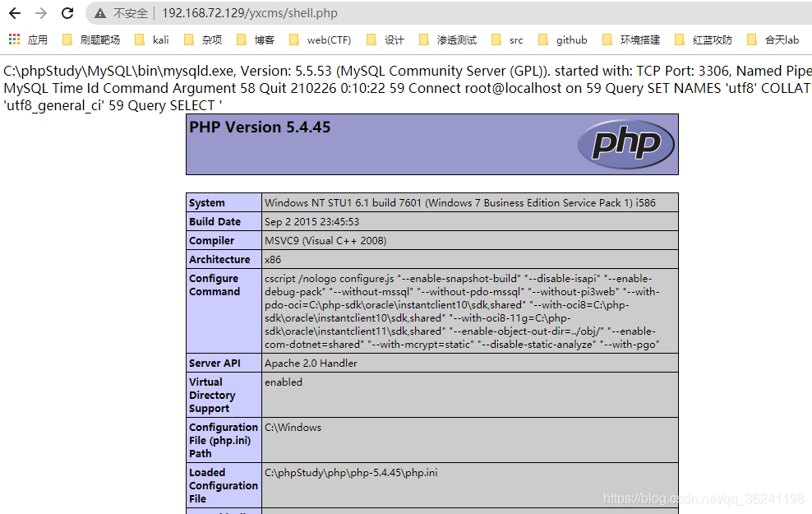The width and height of the screenshot is (812, 514).
Task: Click the enabled value cell
Action: tap(470, 395)
